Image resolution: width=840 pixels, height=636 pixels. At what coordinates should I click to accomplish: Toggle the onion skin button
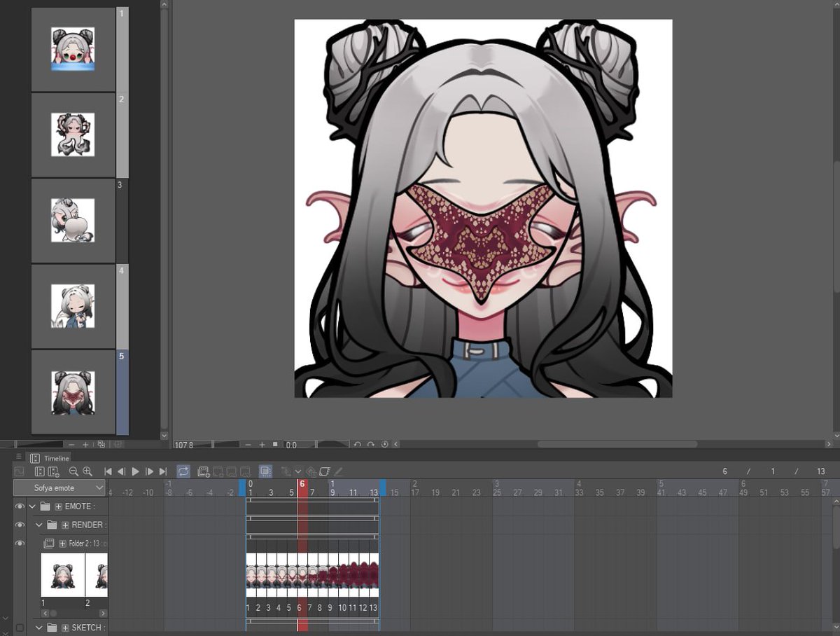pos(266,471)
